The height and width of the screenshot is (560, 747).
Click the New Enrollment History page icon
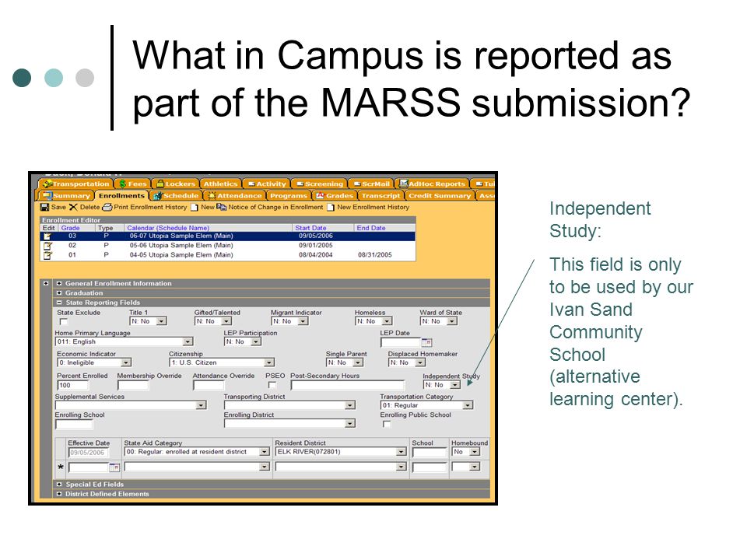click(x=331, y=207)
